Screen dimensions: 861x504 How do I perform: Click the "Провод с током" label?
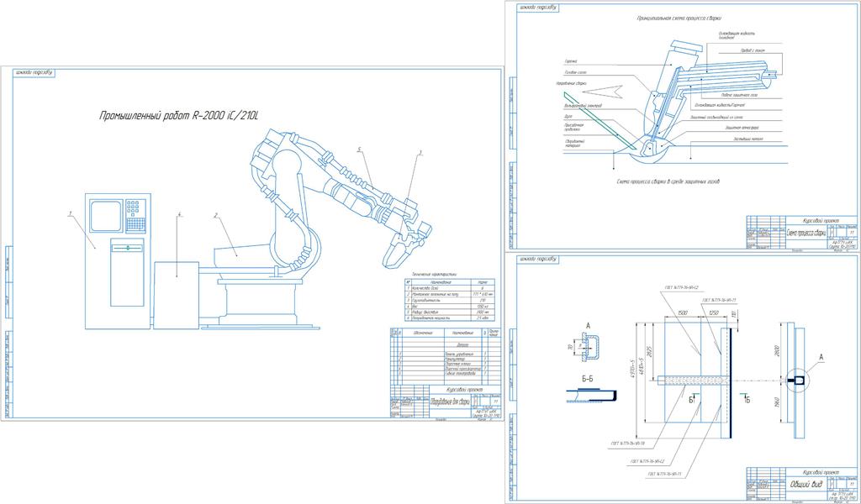click(x=753, y=50)
